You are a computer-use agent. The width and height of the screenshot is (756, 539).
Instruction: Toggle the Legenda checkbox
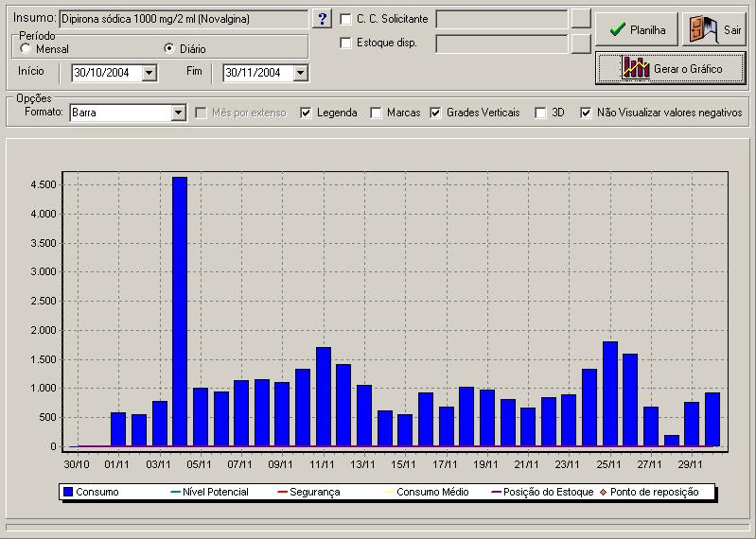point(306,113)
